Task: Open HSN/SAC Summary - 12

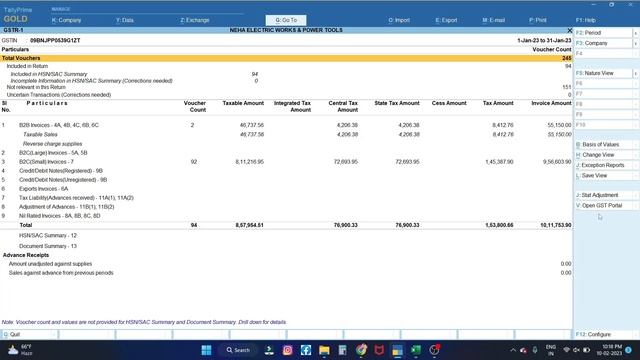Action: (x=48, y=236)
